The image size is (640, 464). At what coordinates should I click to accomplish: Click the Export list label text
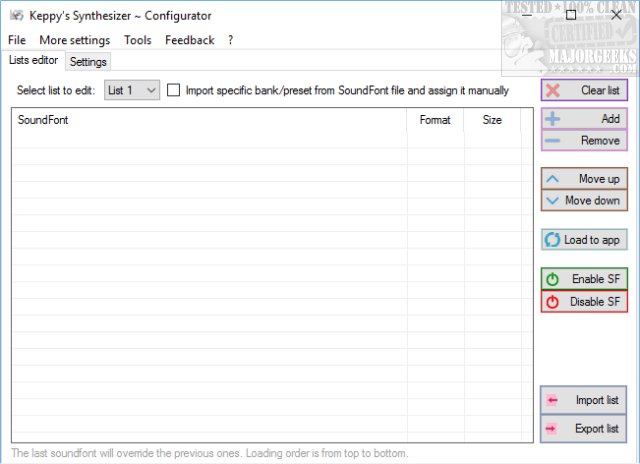597,428
